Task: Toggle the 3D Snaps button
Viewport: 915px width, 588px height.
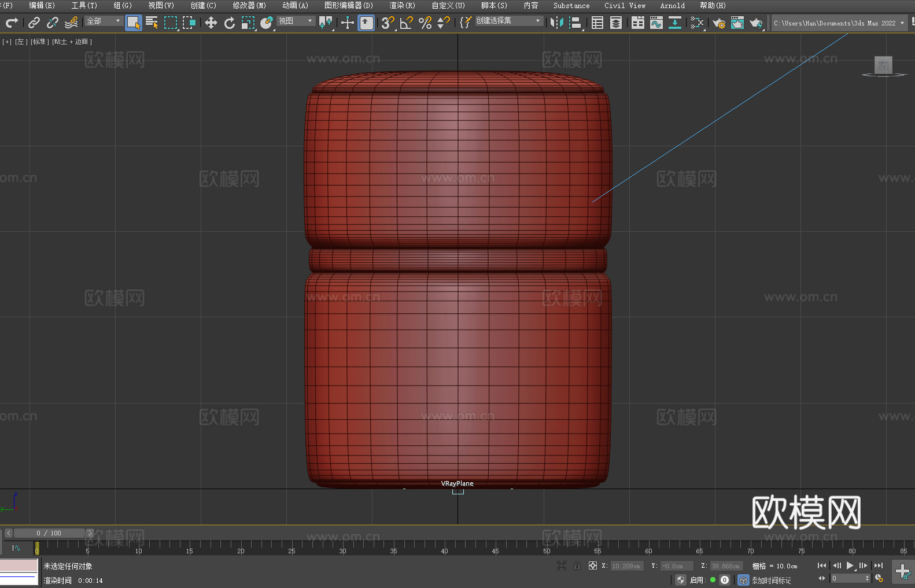Action: pyautogui.click(x=388, y=23)
